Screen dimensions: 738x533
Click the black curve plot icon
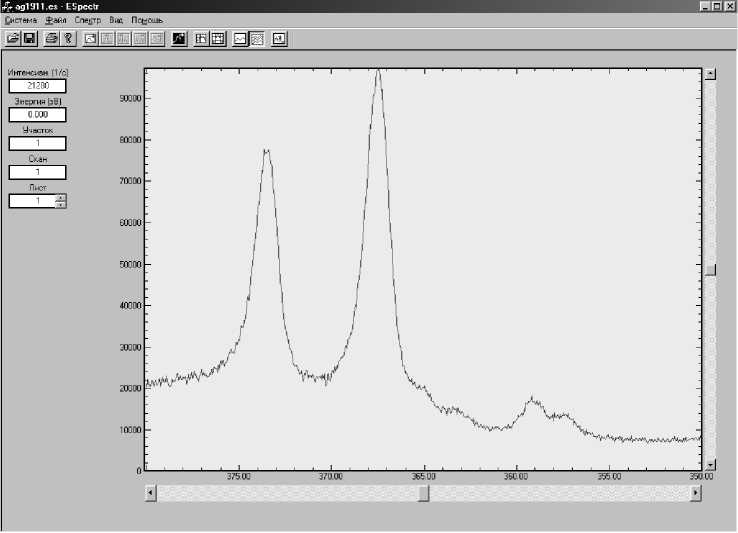(179, 39)
